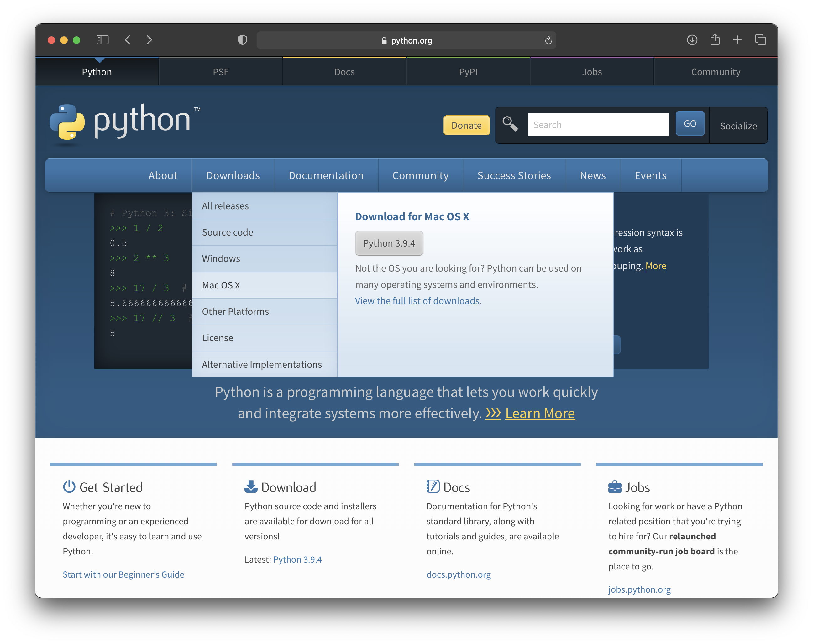The image size is (813, 644).
Task: Click the yellow triple-chevron before Learn More
Action: click(x=493, y=413)
